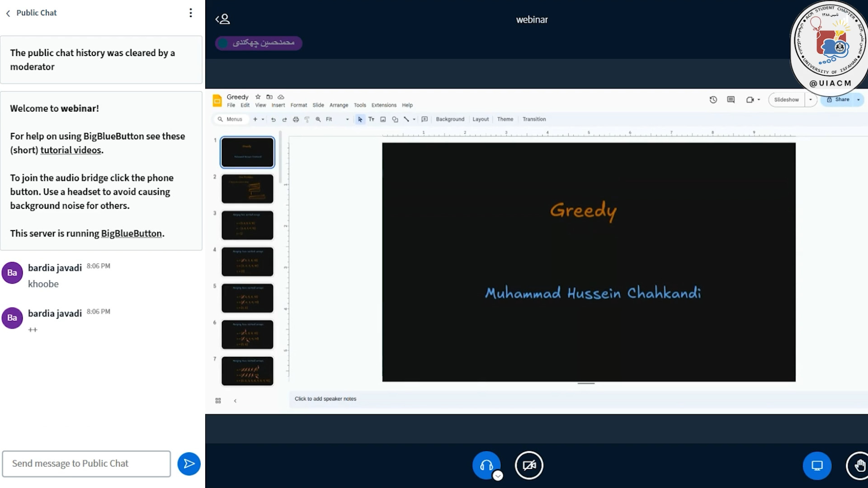Click the move-to-folder icon

[269, 97]
